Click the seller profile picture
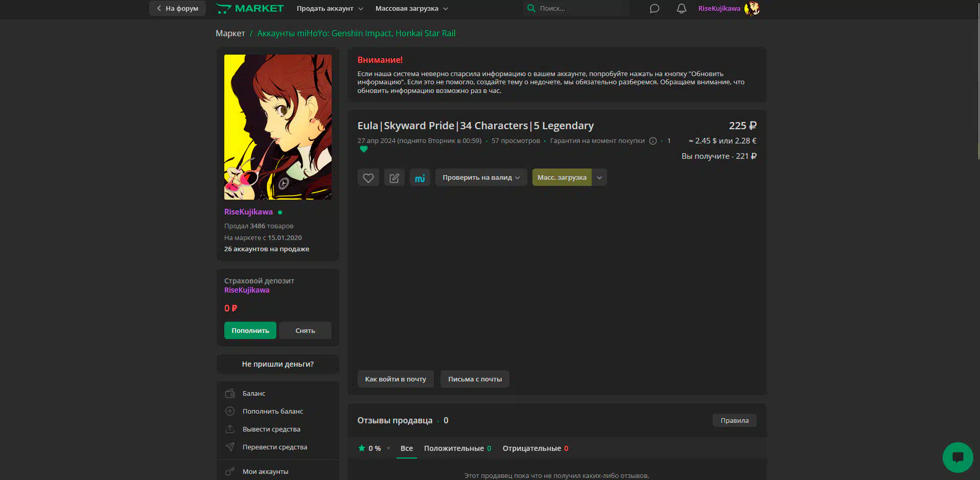This screenshot has height=480, width=980. point(278,127)
